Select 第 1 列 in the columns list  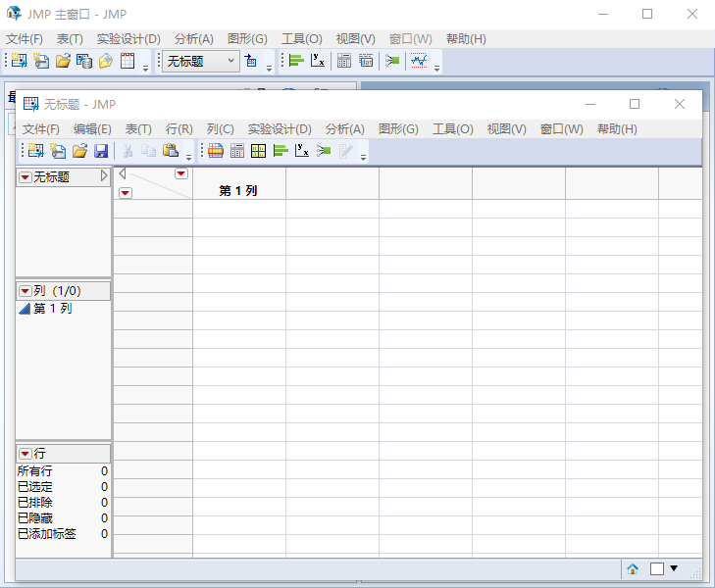pyautogui.click(x=52, y=309)
